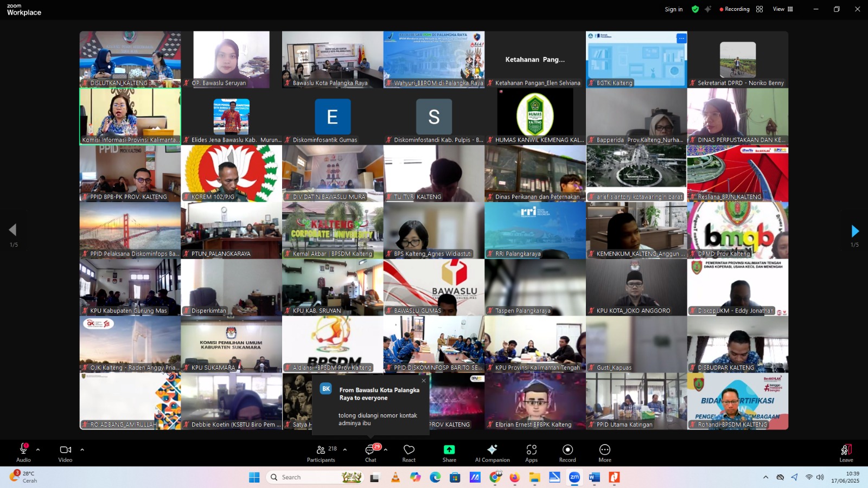Image resolution: width=868 pixels, height=488 pixels.
Task: Expand chat options arrow
Action: pyautogui.click(x=386, y=450)
